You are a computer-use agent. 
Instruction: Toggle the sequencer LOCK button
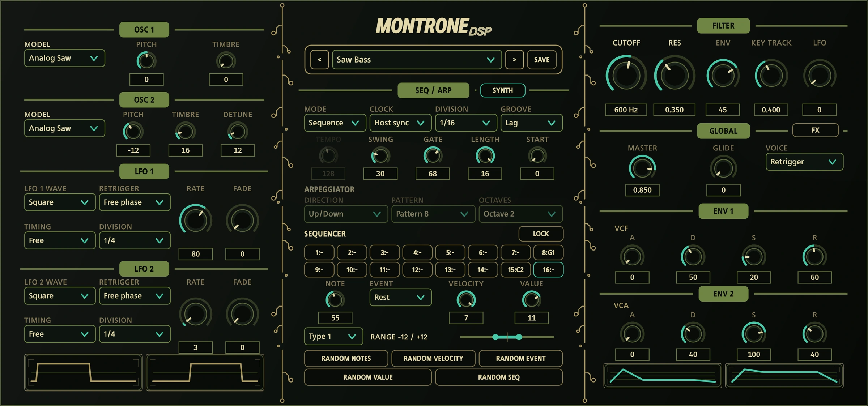541,234
